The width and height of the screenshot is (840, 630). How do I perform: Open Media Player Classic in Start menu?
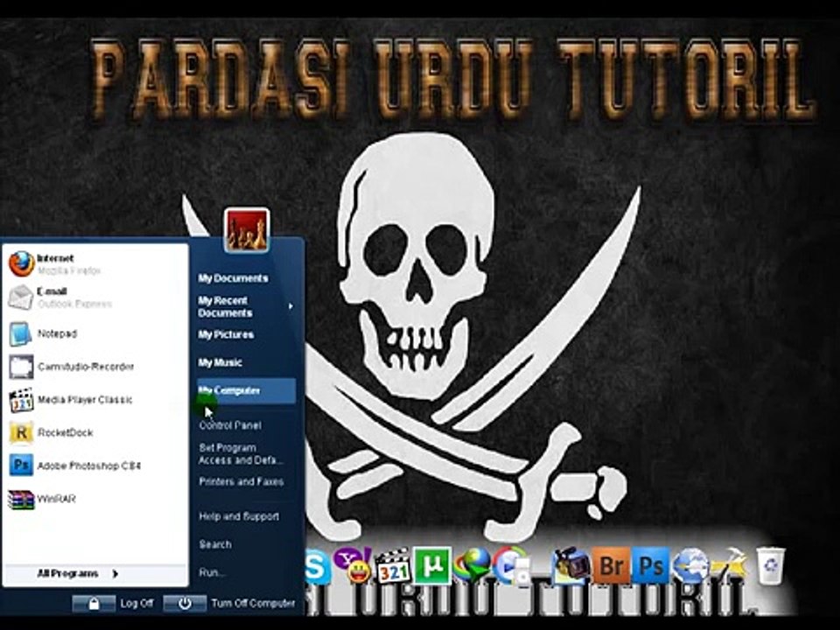95,400
